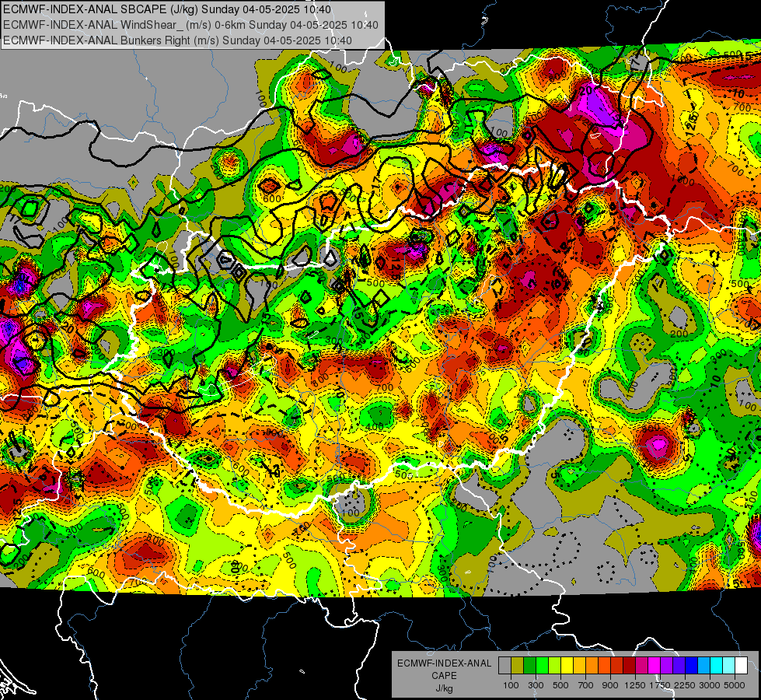Pick the bright magenta swatch before 1750

click(655, 666)
